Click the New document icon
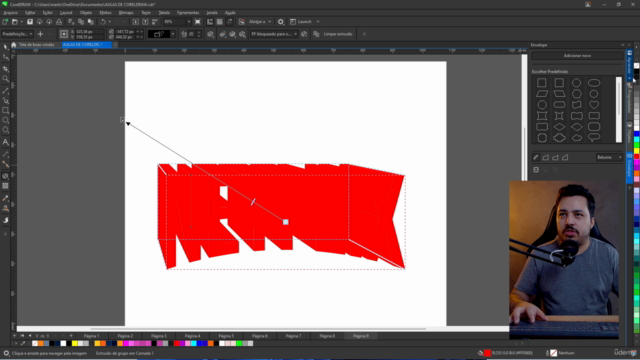640x360 pixels. tap(5, 22)
